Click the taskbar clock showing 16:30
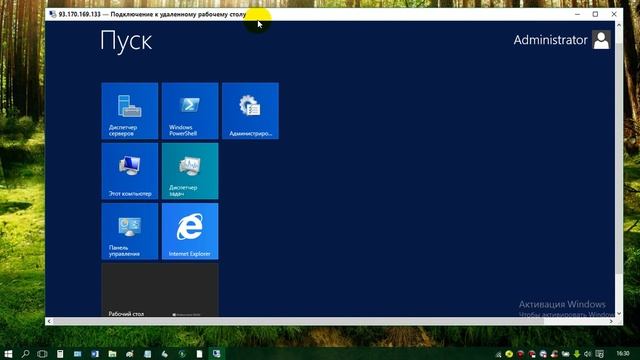 click(623, 353)
